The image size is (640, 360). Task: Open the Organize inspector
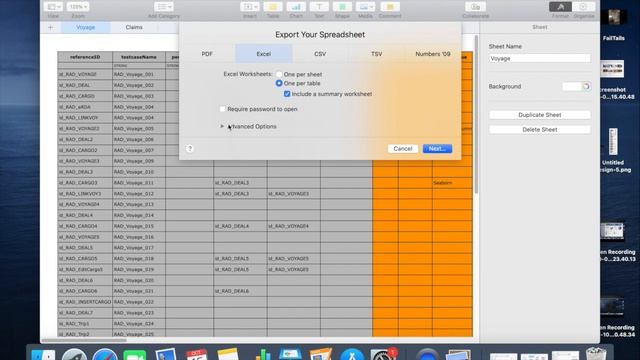[x=584, y=7]
